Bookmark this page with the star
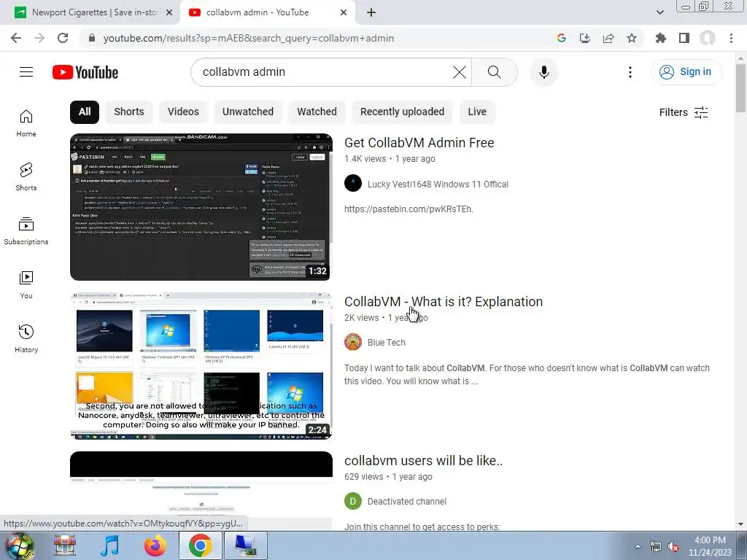Viewport: 747px width, 560px height. tap(632, 38)
